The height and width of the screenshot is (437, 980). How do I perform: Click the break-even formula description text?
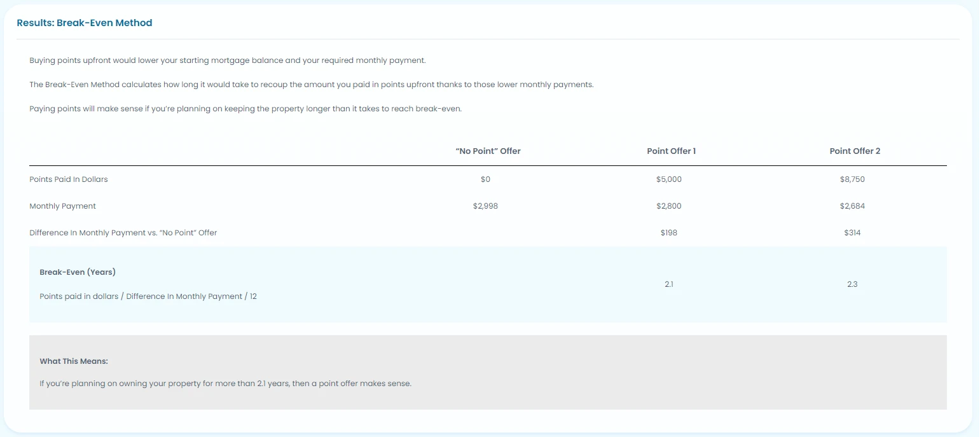(x=148, y=296)
